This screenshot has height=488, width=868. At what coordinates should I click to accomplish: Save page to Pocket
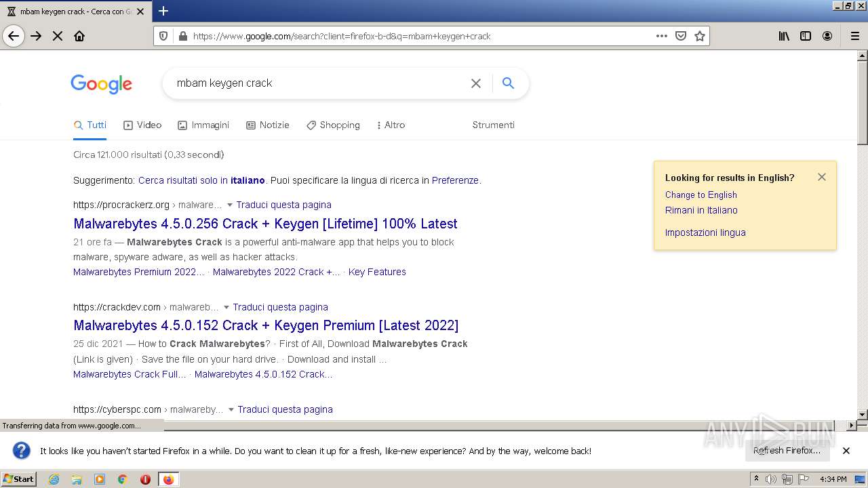pyautogui.click(x=681, y=36)
